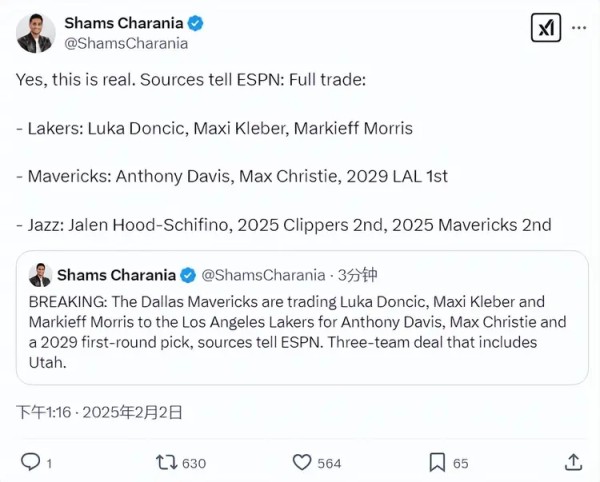This screenshot has width=600, height=482.
Task: Like the tweet with heart icon
Action: pyautogui.click(x=302, y=462)
